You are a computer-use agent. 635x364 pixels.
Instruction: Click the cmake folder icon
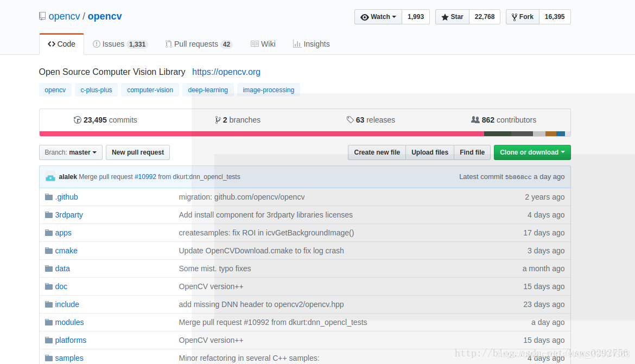(49, 250)
